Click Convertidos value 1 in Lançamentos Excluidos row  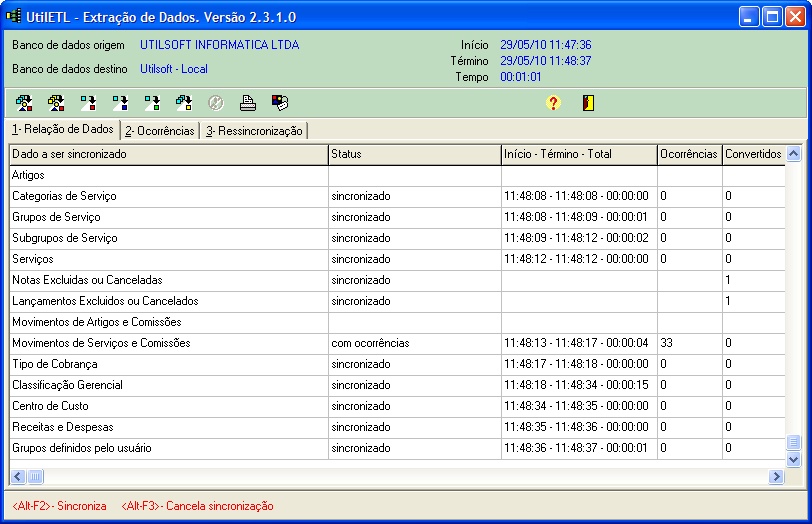coord(728,301)
